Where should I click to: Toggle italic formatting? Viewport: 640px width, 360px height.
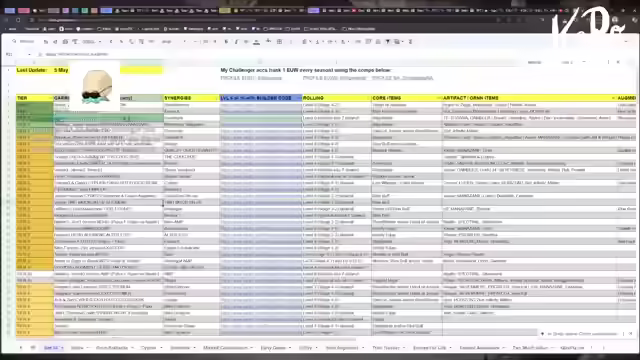236,42
